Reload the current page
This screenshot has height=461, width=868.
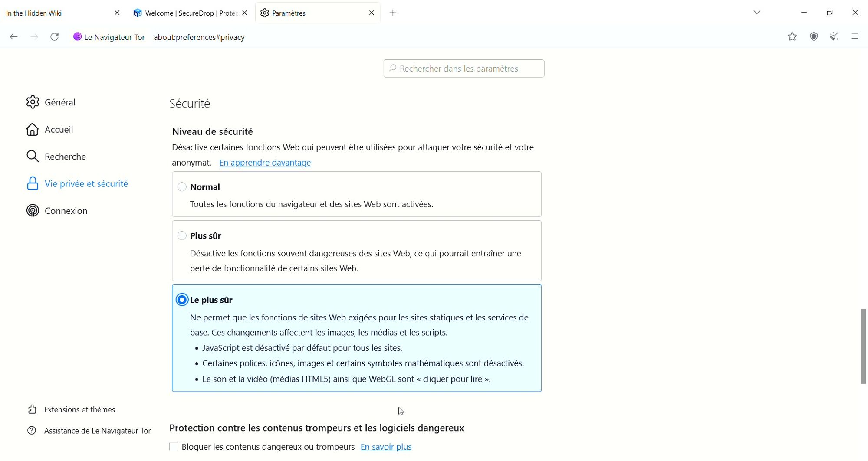coord(55,37)
